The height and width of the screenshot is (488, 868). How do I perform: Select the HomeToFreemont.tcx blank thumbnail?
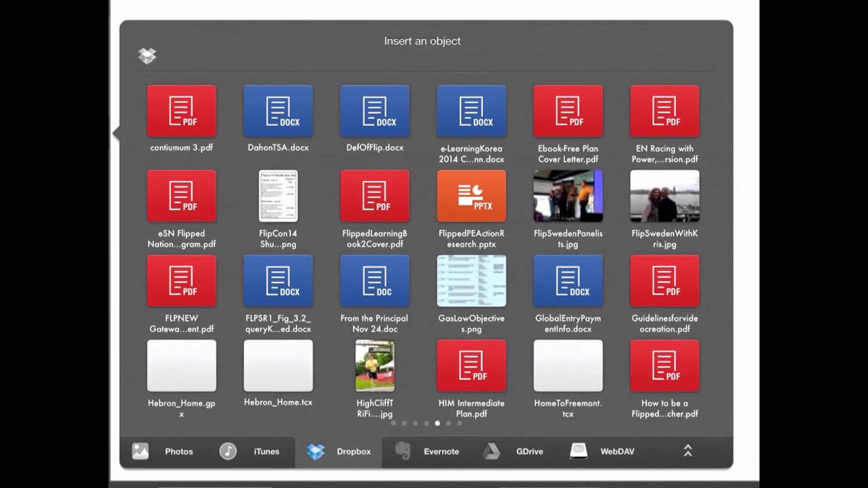tap(568, 365)
